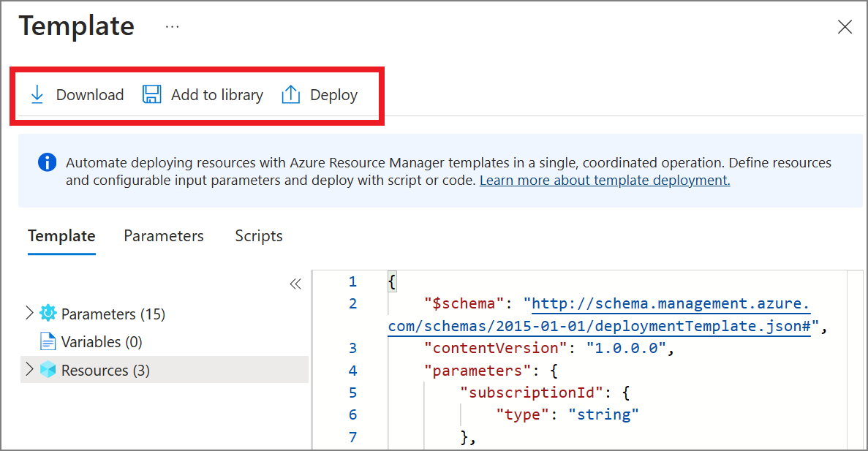Click the Download arrow icon

(x=37, y=95)
